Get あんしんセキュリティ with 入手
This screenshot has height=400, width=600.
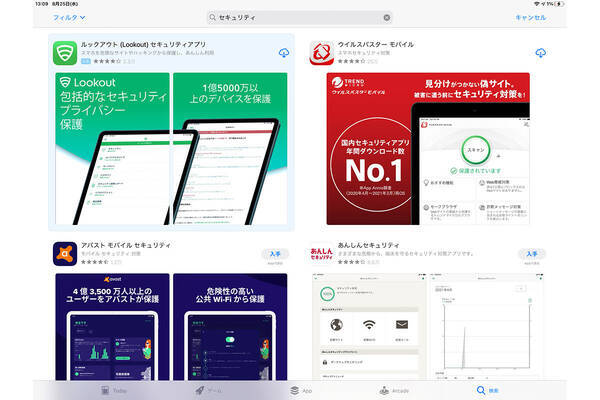pos(532,254)
